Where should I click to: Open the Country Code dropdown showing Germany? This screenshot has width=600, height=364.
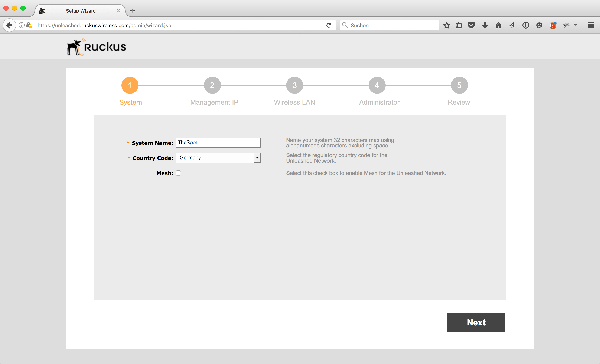(x=218, y=158)
